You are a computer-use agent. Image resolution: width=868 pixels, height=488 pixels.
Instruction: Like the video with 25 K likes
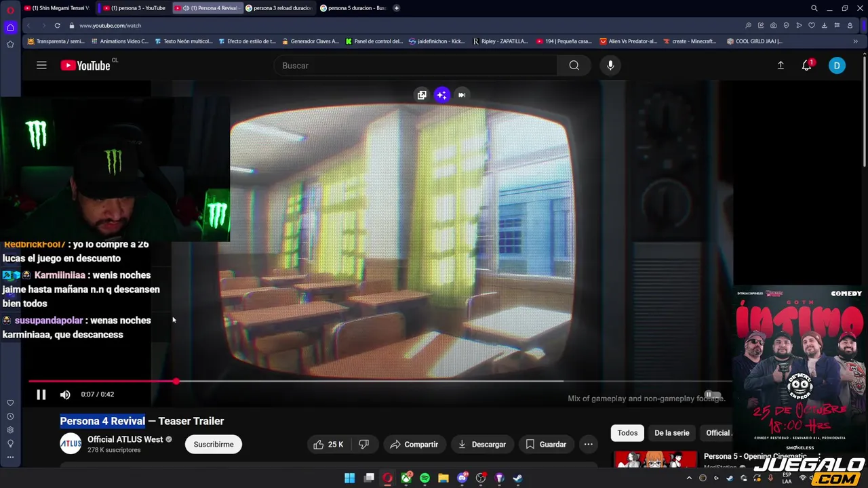point(329,444)
